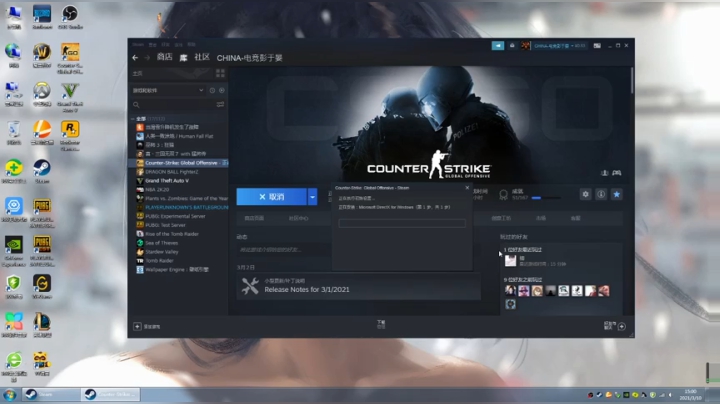Open advanced filter sliders icon in search bar
Screen dimensions: 720x404
220,105
